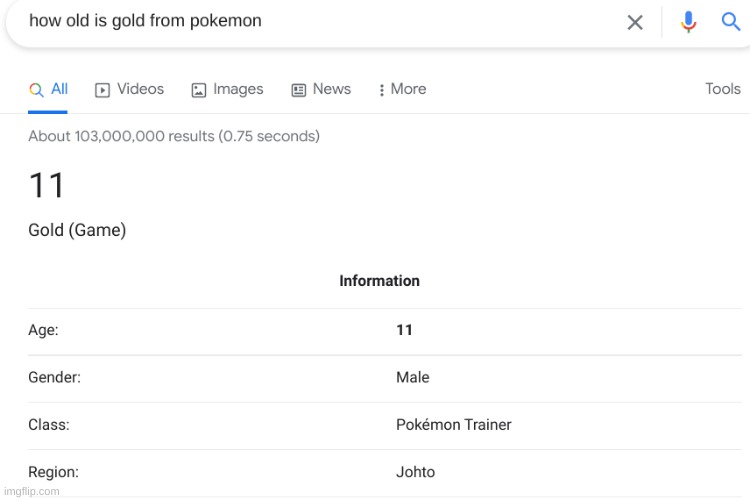Select the 'Age:' row label

[43, 330]
